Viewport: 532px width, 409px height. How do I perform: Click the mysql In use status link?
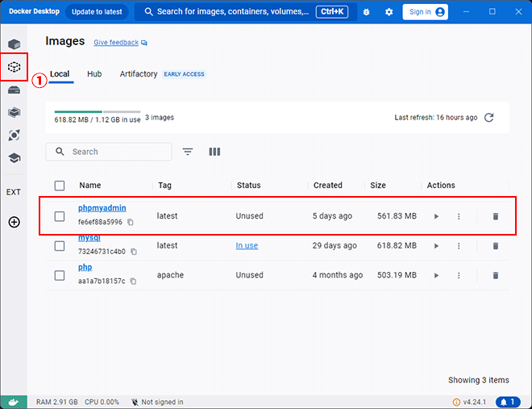[247, 245]
